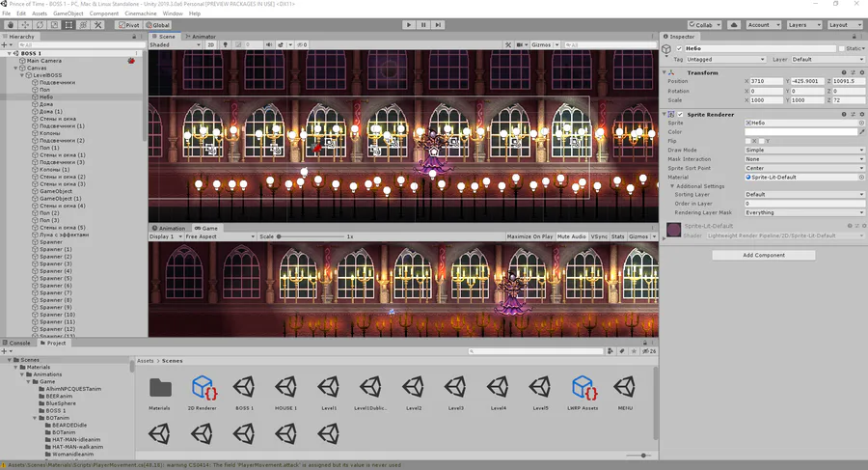Image resolution: width=868 pixels, height=470 pixels.
Task: Click the Step frame button
Action: pyautogui.click(x=438, y=25)
